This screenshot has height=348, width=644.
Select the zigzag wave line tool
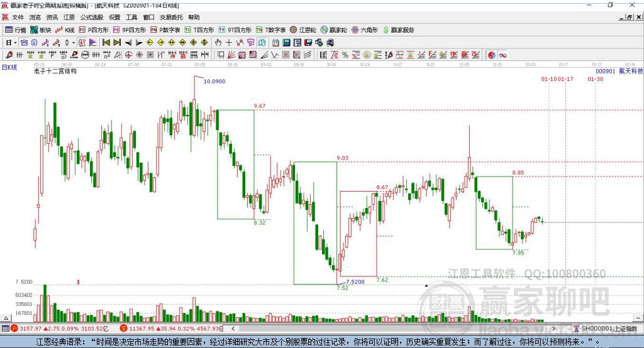[x=275, y=55]
